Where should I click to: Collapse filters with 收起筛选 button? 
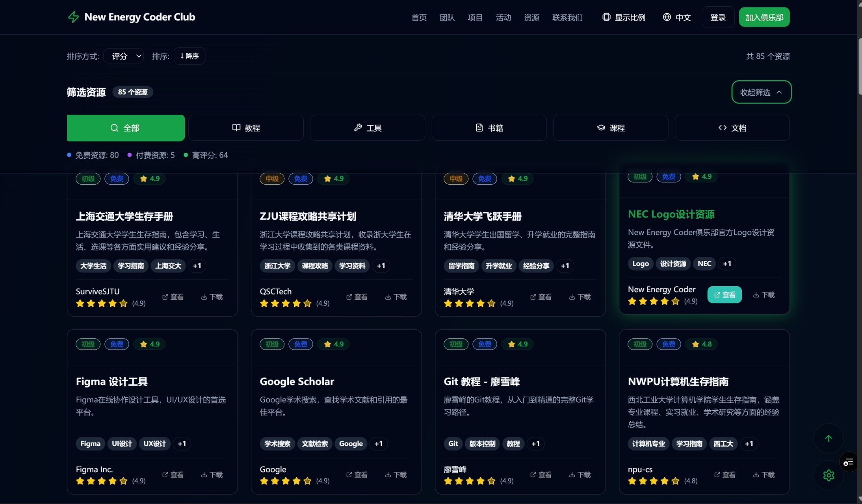click(761, 92)
